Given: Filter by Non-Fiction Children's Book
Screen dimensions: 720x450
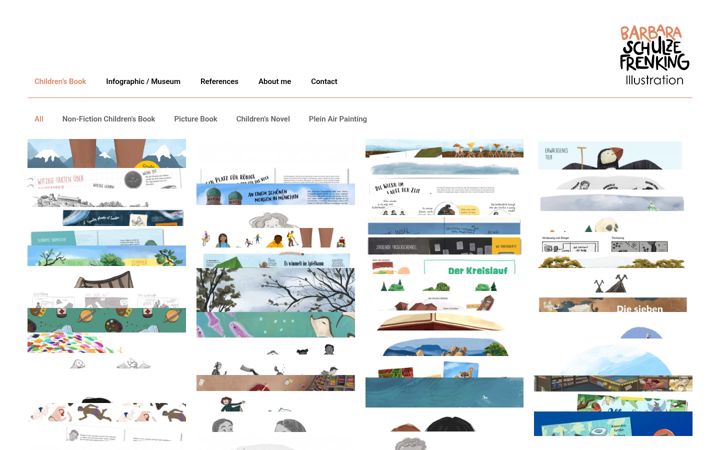Looking at the screenshot, I should point(108,119).
